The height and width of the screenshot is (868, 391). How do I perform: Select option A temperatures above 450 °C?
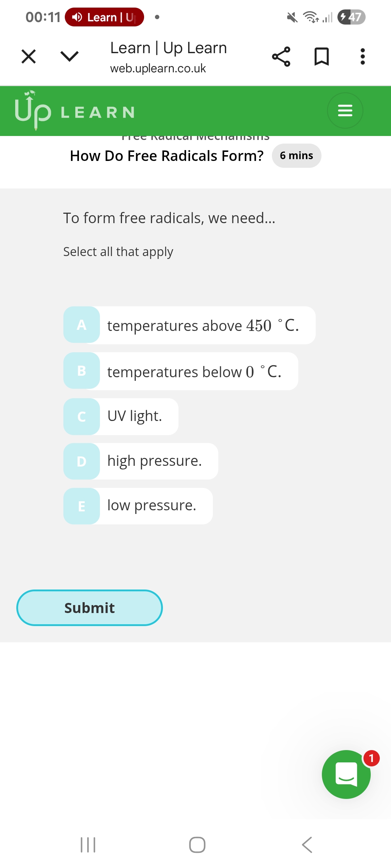[189, 325]
